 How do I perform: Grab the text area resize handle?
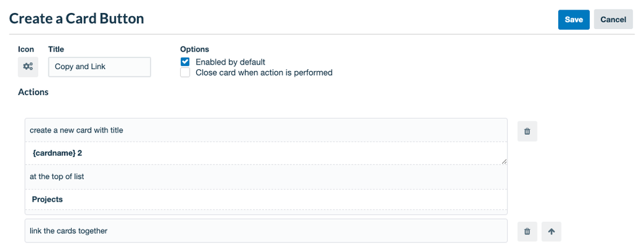pyautogui.click(x=504, y=162)
